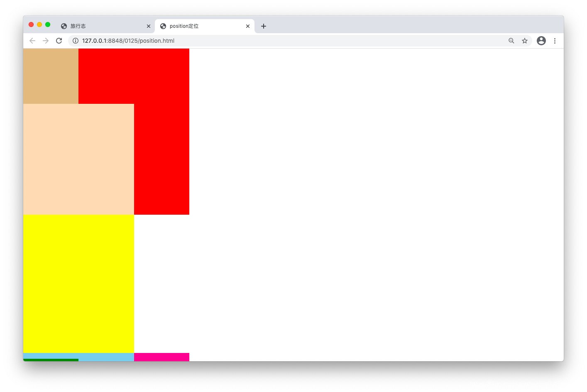Minimize window with yellow button

pos(39,24)
